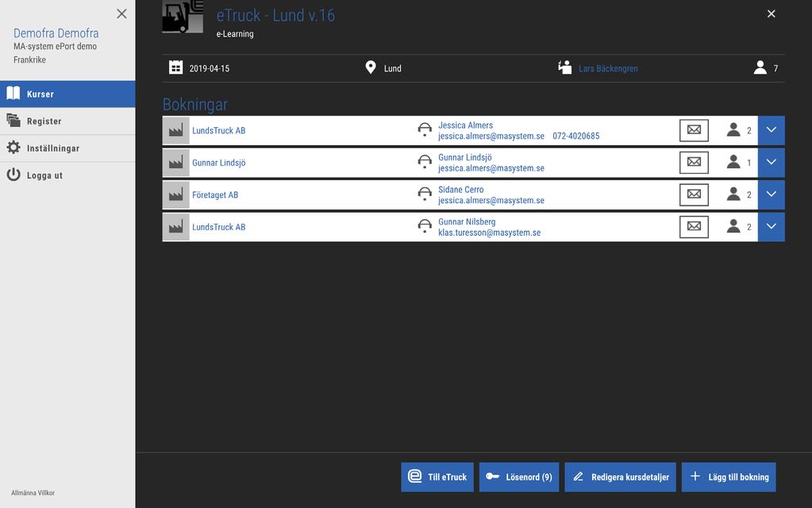The height and width of the screenshot is (508, 812).
Task: Click factory icon in Gunnar Lindsjö row
Action: [x=175, y=163]
